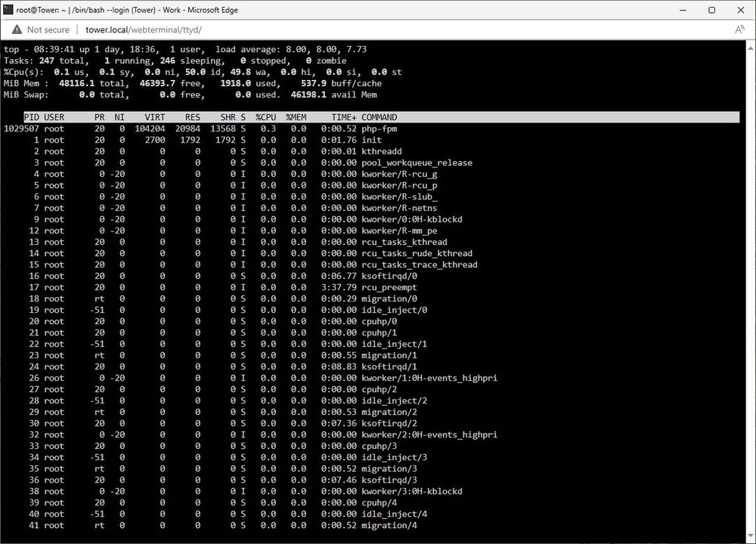The image size is (756, 544).
Task: Click the Not secure warning icon
Action: coord(17,30)
